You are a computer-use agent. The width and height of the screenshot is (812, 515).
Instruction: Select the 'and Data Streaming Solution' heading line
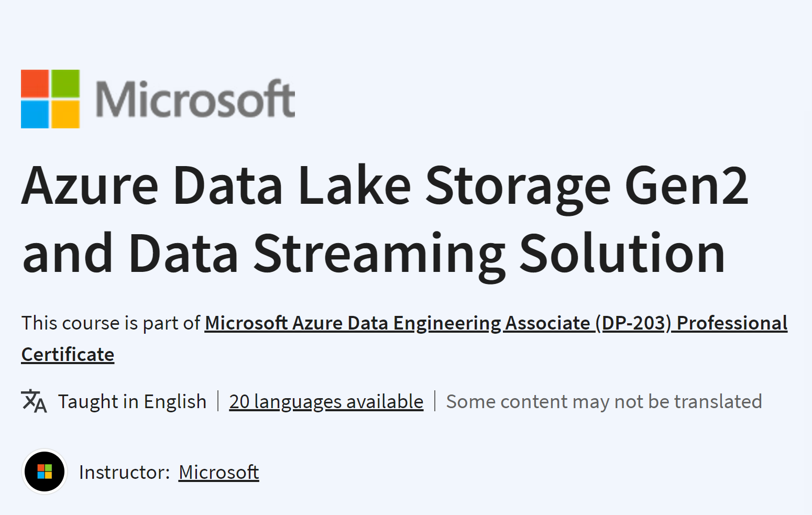pyautogui.click(x=374, y=255)
